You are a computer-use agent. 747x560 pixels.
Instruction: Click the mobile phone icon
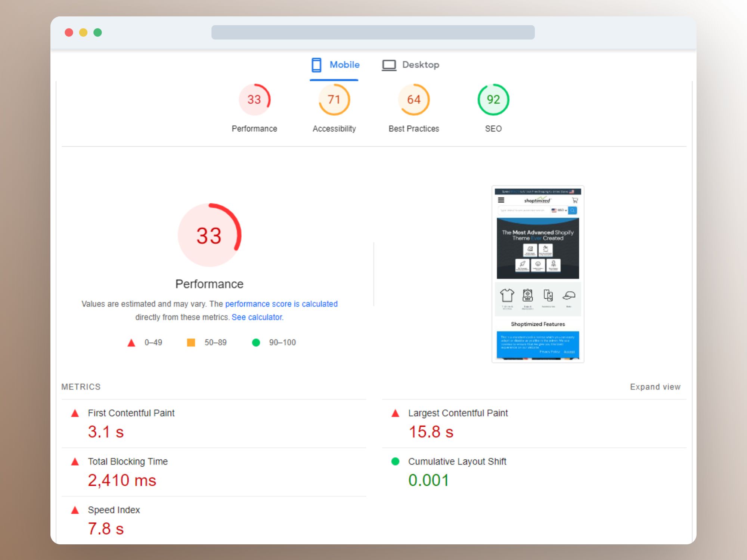(x=316, y=65)
